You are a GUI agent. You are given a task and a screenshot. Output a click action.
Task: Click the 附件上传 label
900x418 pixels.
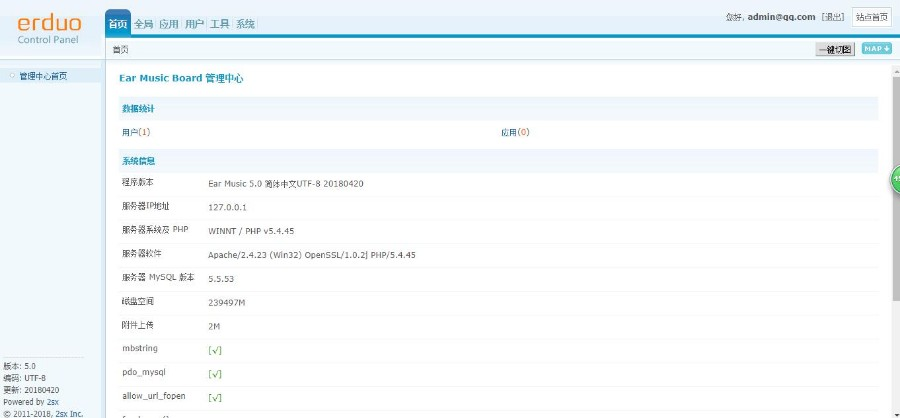(138, 325)
